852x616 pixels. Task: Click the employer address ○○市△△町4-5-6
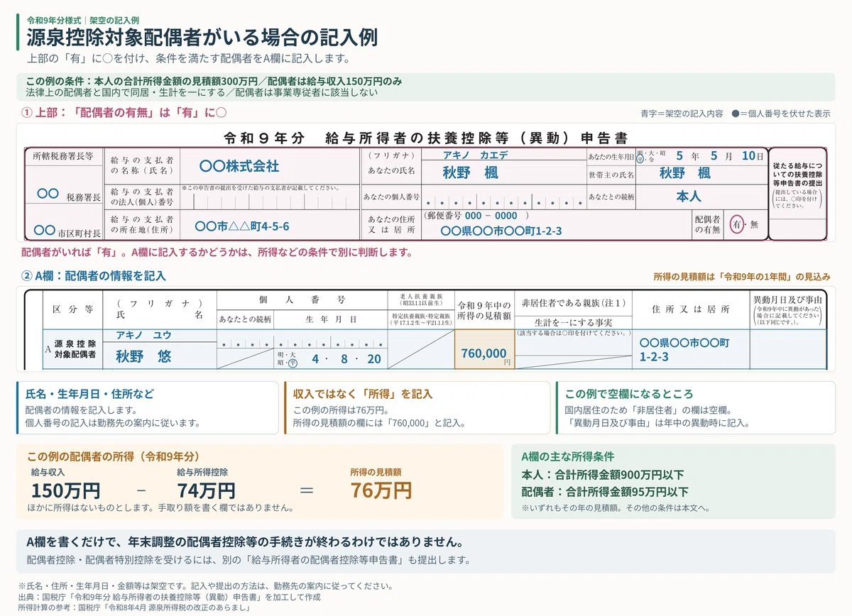(x=242, y=228)
